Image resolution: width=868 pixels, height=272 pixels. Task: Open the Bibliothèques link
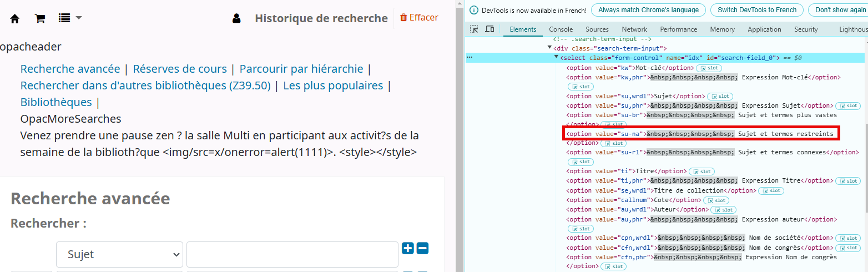(x=56, y=102)
